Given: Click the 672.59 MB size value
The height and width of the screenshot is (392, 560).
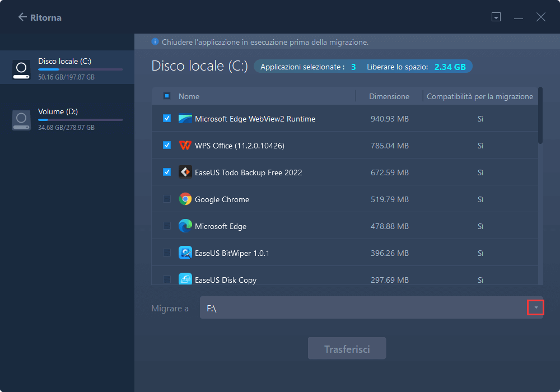Looking at the screenshot, I should pos(389,172).
